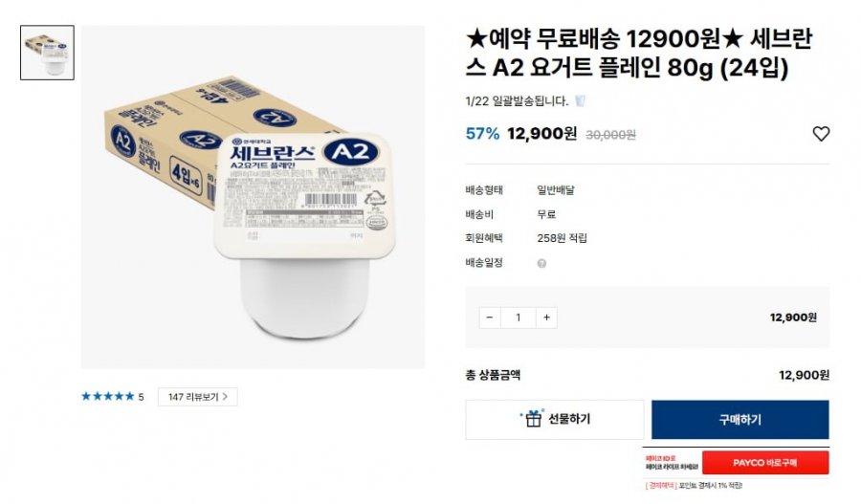Image resolution: width=861 pixels, height=504 pixels.
Task: Click the red PAYCO 바로구매 button
Action: click(765, 463)
